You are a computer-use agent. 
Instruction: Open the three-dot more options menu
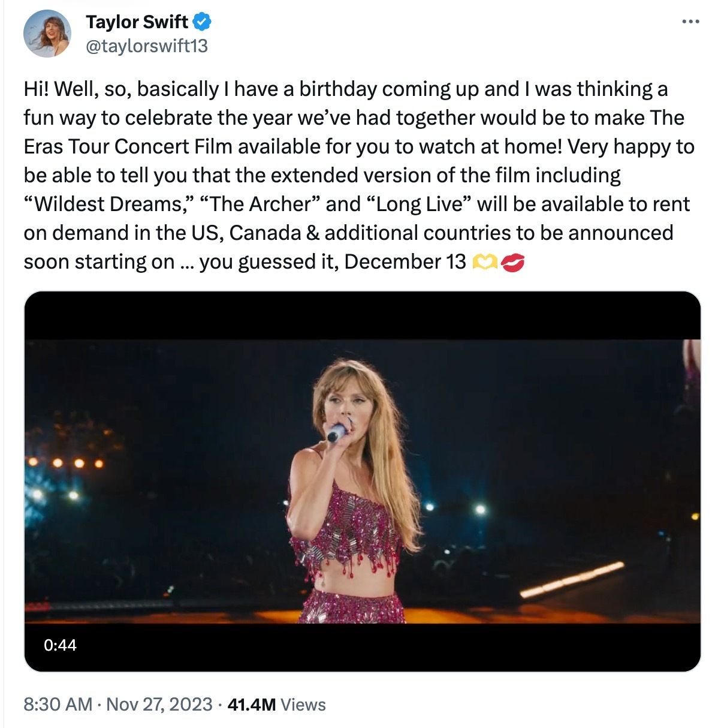pos(690,22)
